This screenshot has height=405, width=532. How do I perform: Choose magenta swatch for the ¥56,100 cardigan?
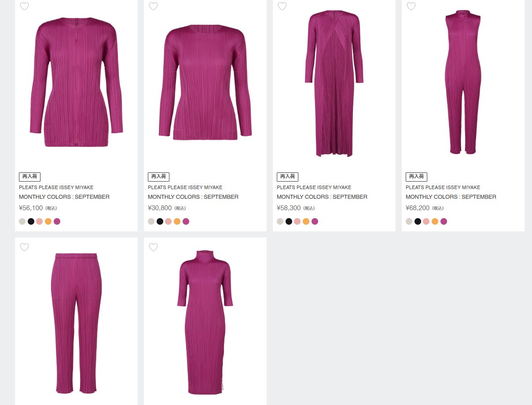point(57,221)
